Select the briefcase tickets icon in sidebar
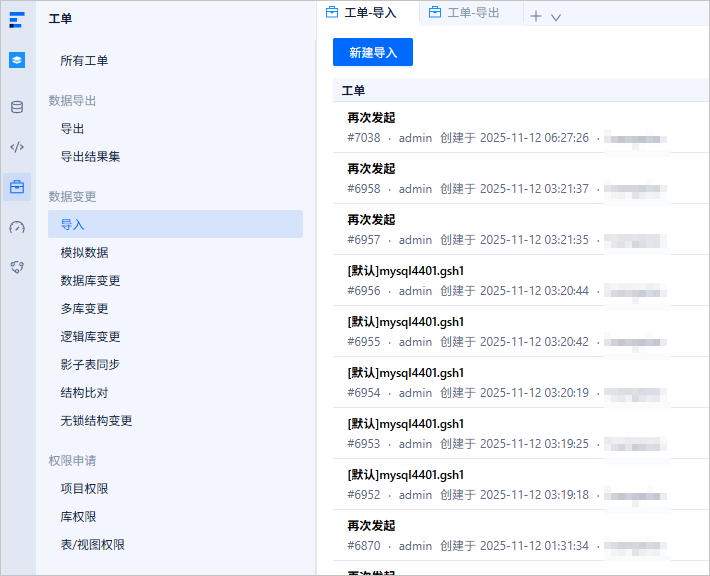710x576 pixels. (17, 187)
